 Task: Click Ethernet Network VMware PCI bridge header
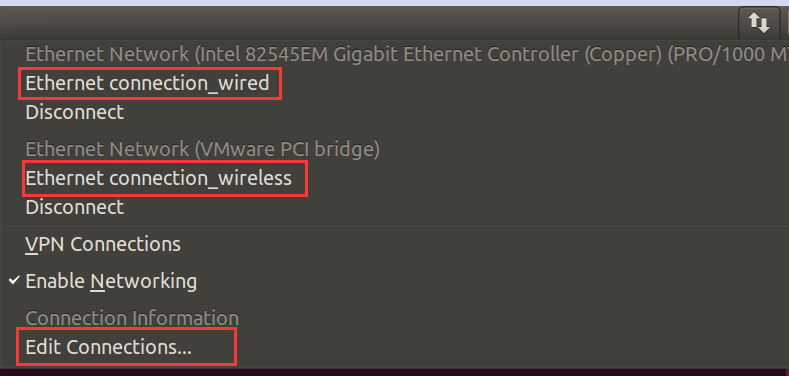202,149
